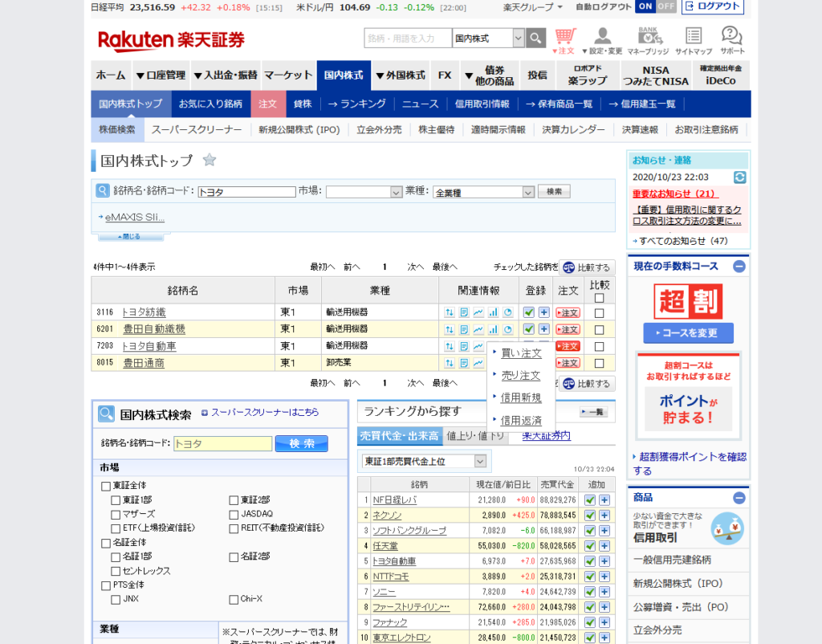The image size is (822, 644).
Task: Open bar chart icon for トヨタ紡織
Action: (x=493, y=312)
